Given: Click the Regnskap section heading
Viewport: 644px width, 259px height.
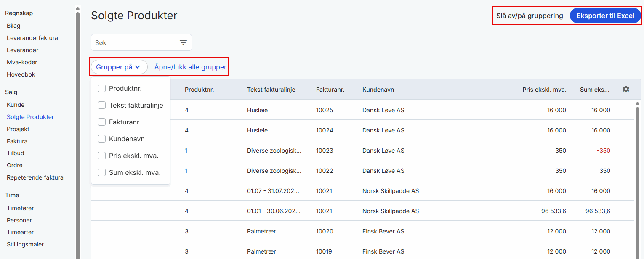Looking at the screenshot, I should [19, 13].
